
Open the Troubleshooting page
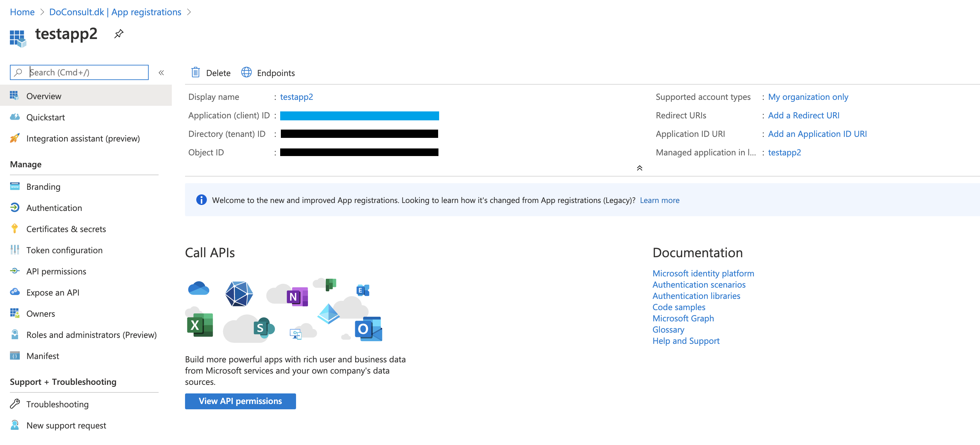coord(86,404)
